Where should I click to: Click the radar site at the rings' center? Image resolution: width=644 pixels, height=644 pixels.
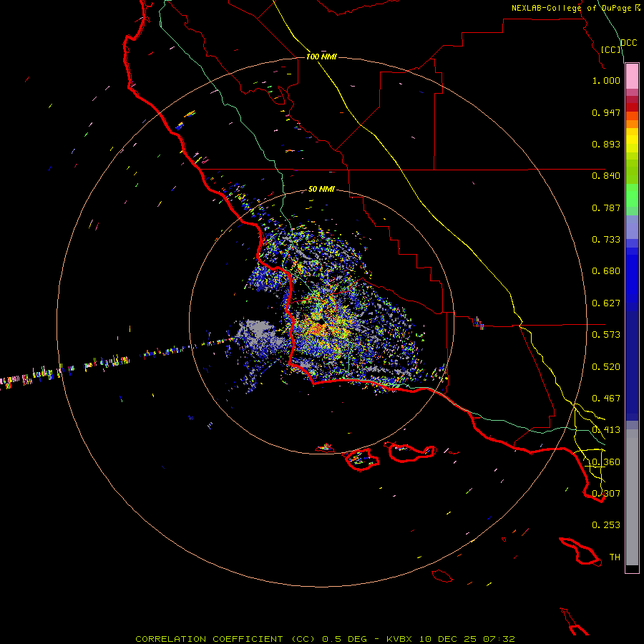point(321,323)
